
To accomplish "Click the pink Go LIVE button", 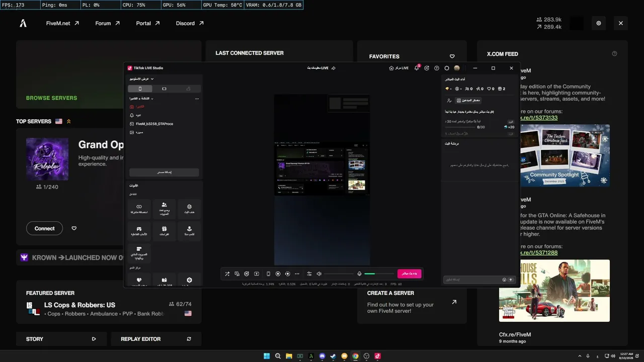I will coord(409,274).
